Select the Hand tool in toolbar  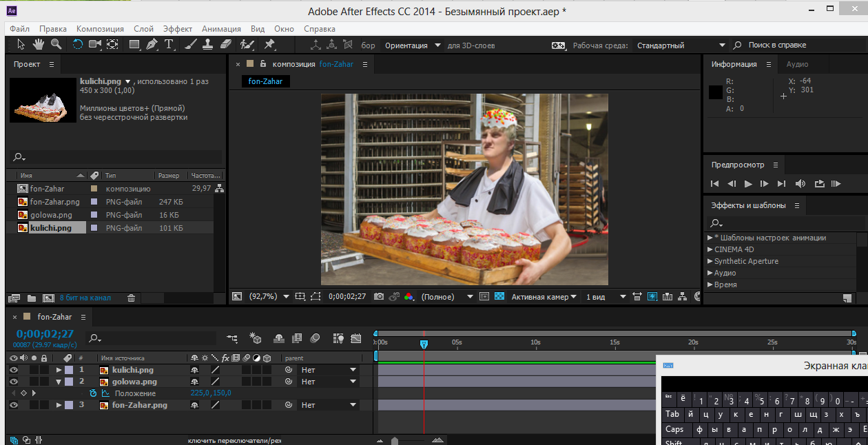tap(39, 45)
